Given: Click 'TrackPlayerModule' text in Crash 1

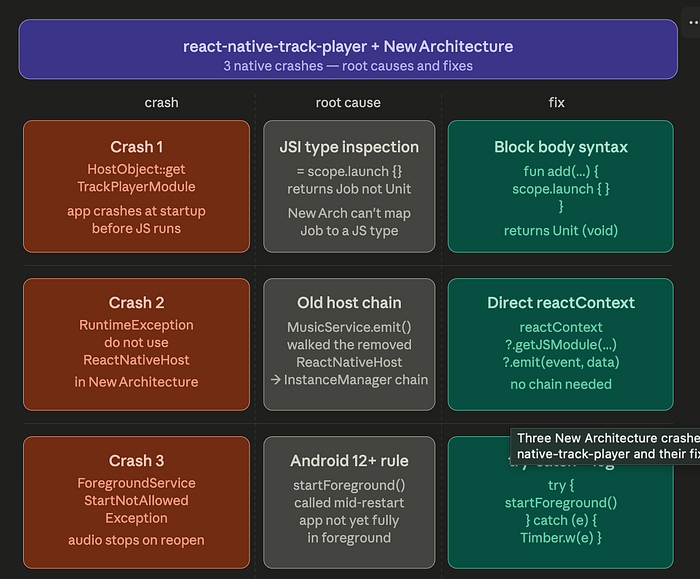Looking at the screenshot, I should 136,187.
